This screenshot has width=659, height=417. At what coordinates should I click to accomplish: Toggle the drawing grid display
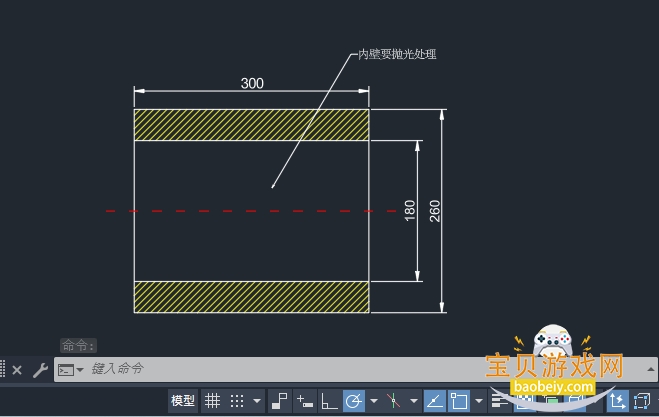pos(212,401)
